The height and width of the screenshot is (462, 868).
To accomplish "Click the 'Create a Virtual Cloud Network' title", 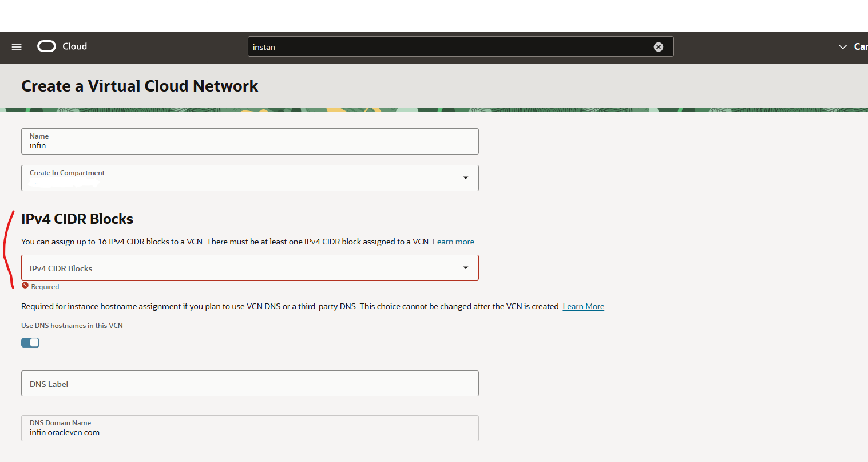I will click(x=140, y=86).
